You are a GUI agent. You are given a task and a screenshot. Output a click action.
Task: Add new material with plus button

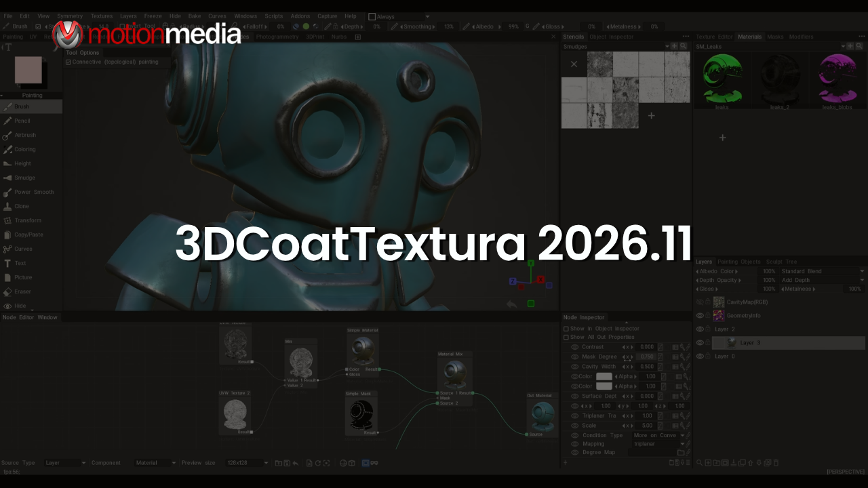[722, 138]
